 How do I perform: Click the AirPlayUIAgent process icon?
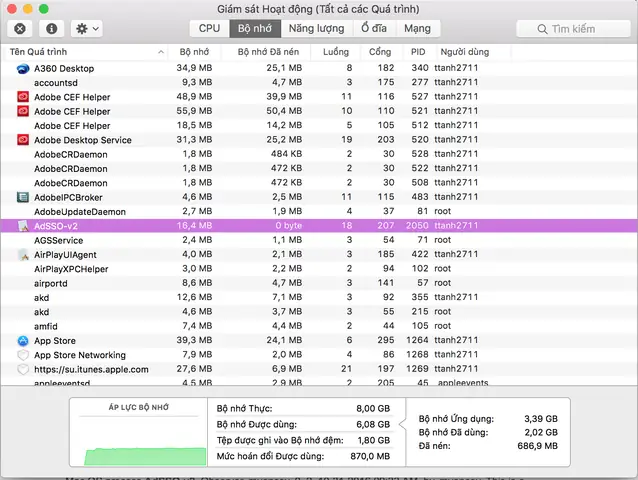point(23,255)
